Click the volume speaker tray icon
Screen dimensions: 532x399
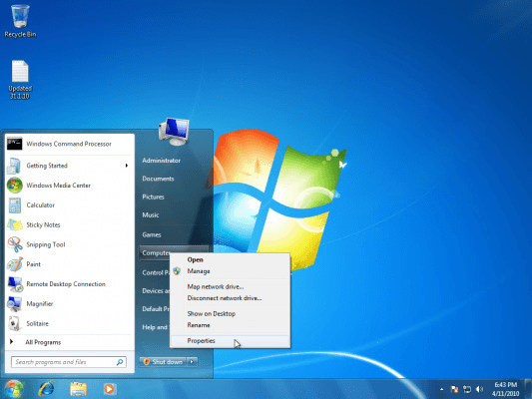click(479, 389)
